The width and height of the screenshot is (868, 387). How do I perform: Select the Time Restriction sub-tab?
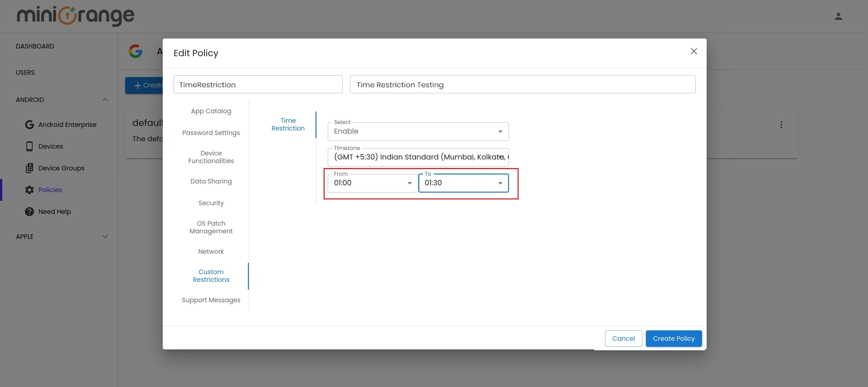pyautogui.click(x=288, y=125)
